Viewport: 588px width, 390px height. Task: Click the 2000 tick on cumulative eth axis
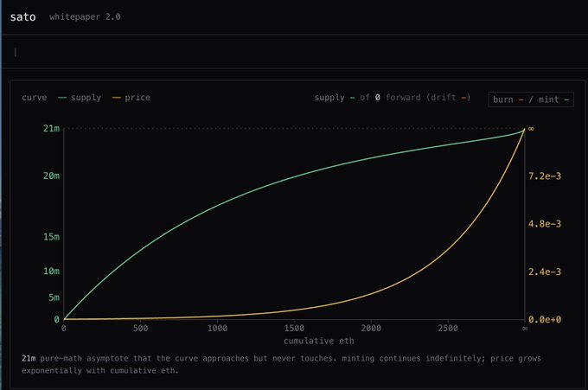coord(371,329)
